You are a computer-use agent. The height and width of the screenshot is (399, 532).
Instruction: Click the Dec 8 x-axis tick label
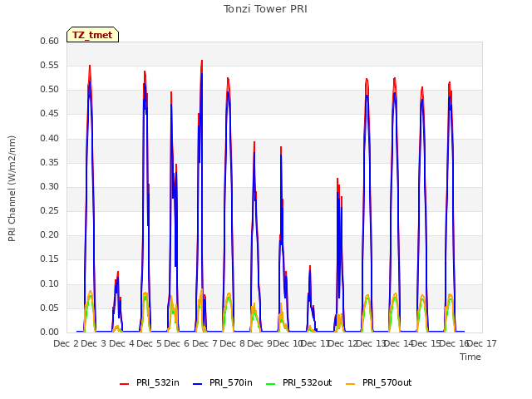(x=232, y=343)
